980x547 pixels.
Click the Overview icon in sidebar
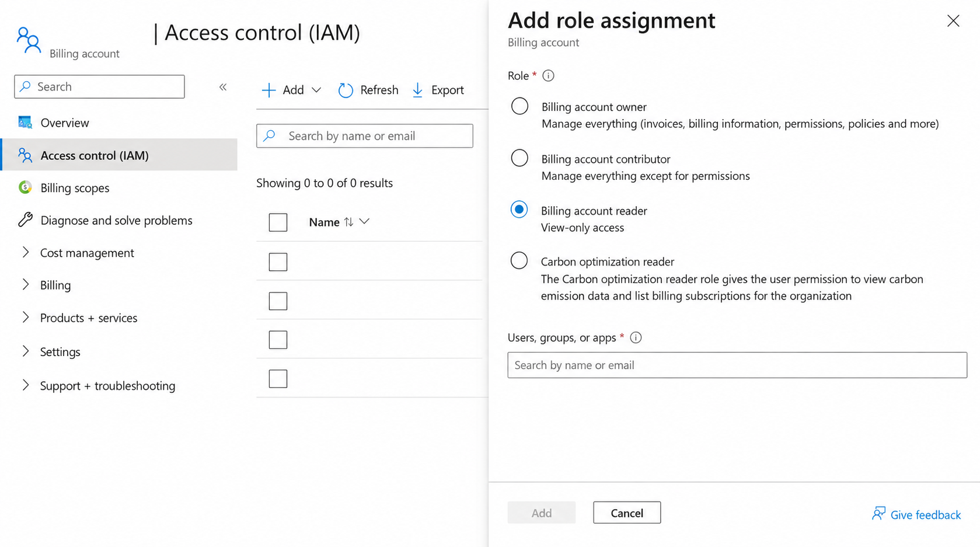click(x=25, y=123)
